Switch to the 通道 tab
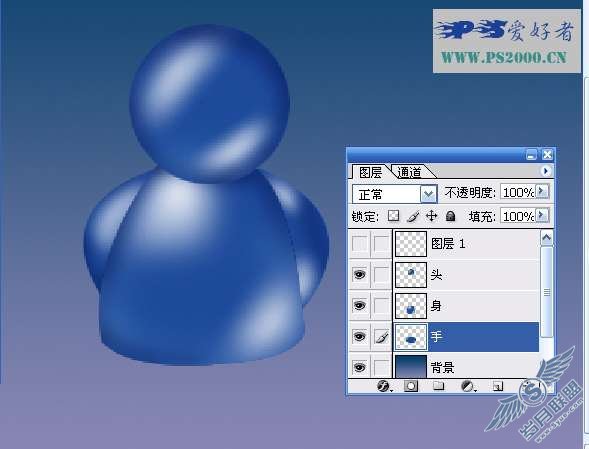 pos(410,172)
